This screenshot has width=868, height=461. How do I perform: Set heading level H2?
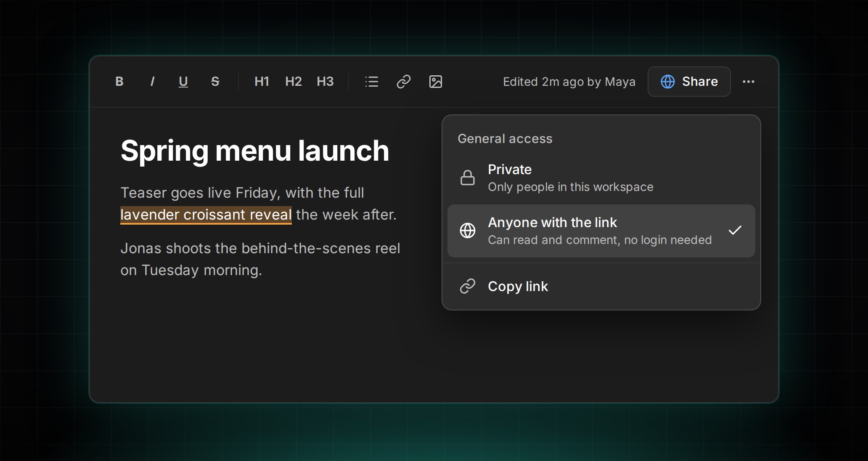pyautogui.click(x=294, y=82)
